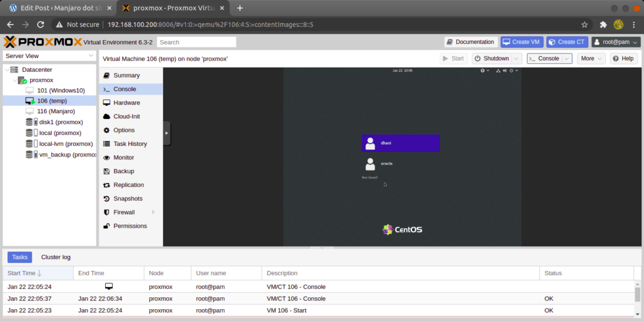Expand the Firewall submenu arrow
Screen dimensions: 644x321
pos(154,213)
